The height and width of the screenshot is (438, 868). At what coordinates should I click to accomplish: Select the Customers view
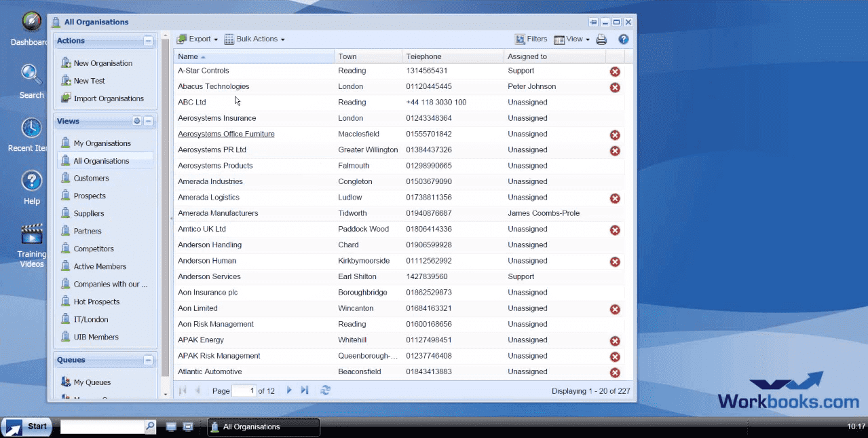[x=91, y=179]
